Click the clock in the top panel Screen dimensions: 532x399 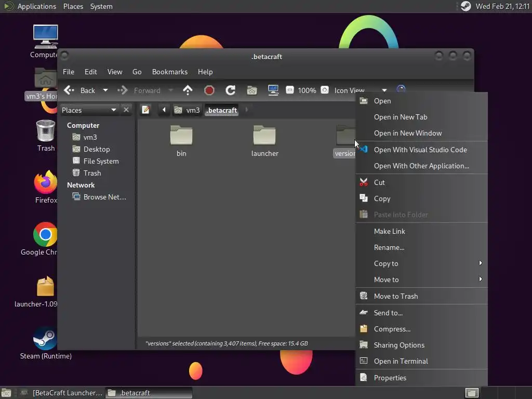tap(502, 6)
